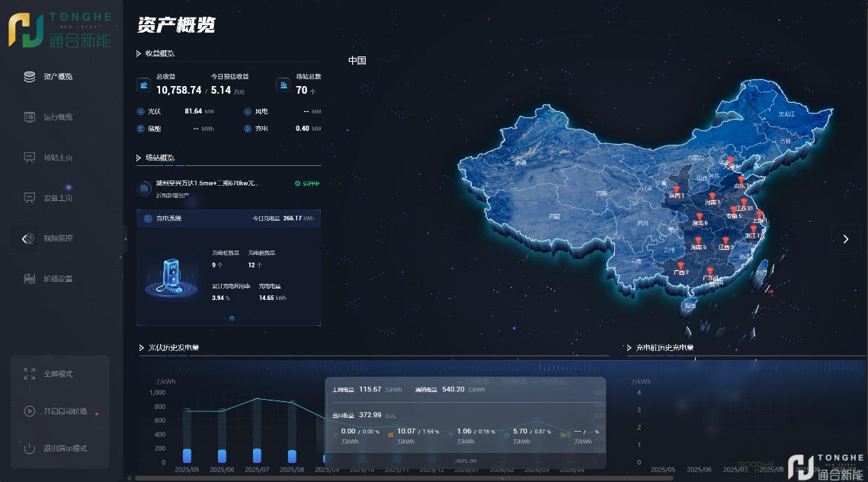Click the green 运行中 status badge

coord(307,184)
